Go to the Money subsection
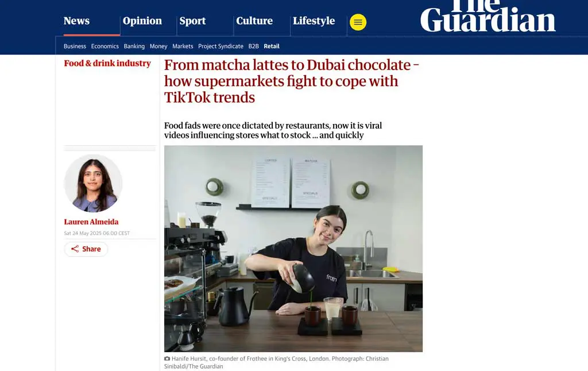The width and height of the screenshot is (588, 371). (x=158, y=46)
